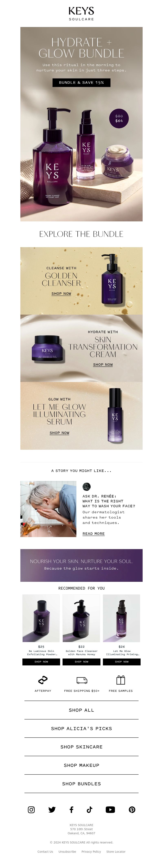Visit the Facebook icon link
Viewport: 163px width, 868px height.
coord(71,810)
